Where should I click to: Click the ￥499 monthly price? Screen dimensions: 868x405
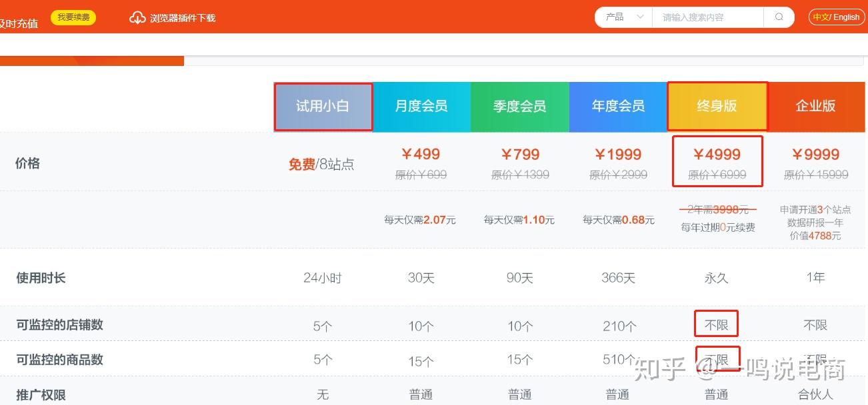click(421, 155)
